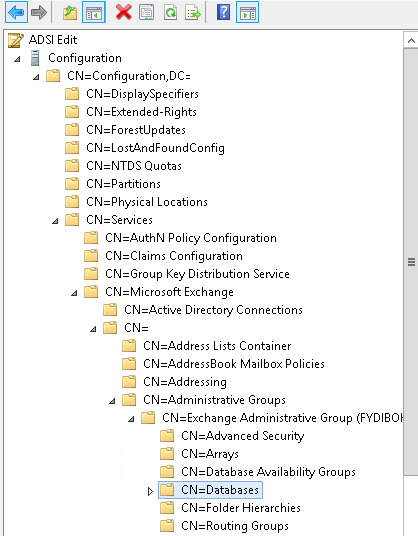Click the scrollbar up arrow
418x536 pixels.
click(411, 41)
